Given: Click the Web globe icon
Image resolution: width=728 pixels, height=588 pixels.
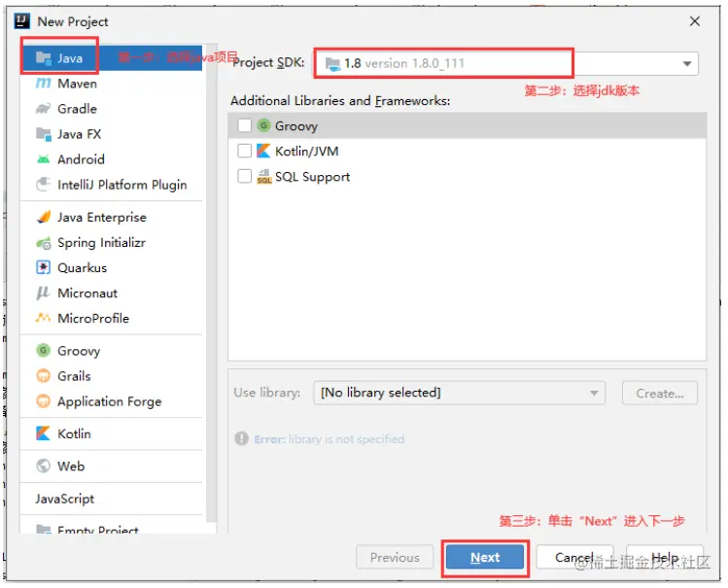Looking at the screenshot, I should pos(43,466).
